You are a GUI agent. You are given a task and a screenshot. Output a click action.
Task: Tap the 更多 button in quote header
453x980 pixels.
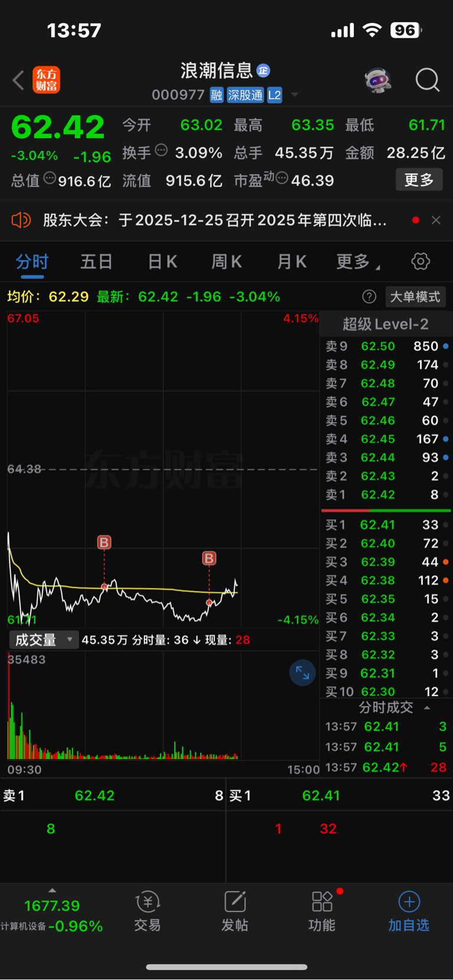[419, 180]
